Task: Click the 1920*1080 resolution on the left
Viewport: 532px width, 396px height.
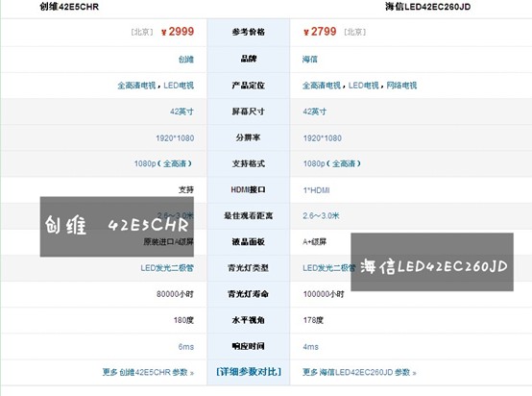Action: click(175, 137)
